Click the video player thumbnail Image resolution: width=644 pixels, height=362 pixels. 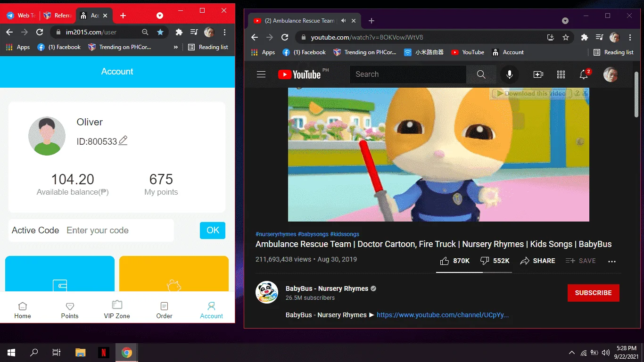[x=438, y=155]
